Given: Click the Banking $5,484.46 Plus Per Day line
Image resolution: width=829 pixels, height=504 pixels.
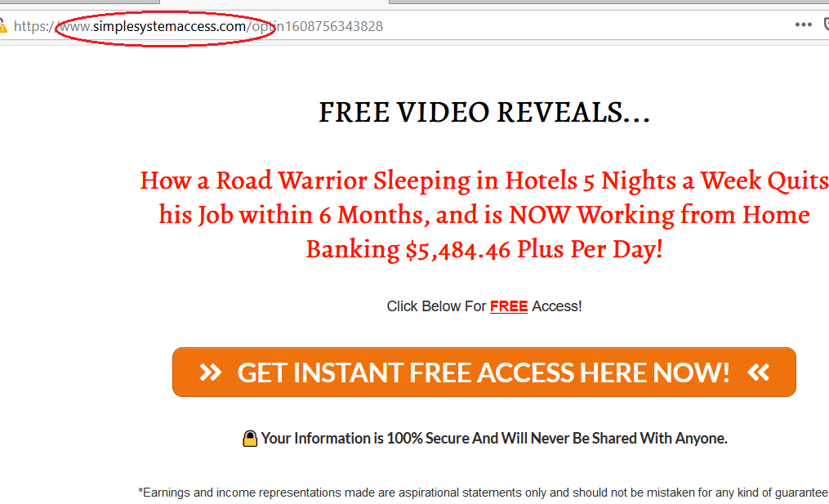Looking at the screenshot, I should pos(484,248).
